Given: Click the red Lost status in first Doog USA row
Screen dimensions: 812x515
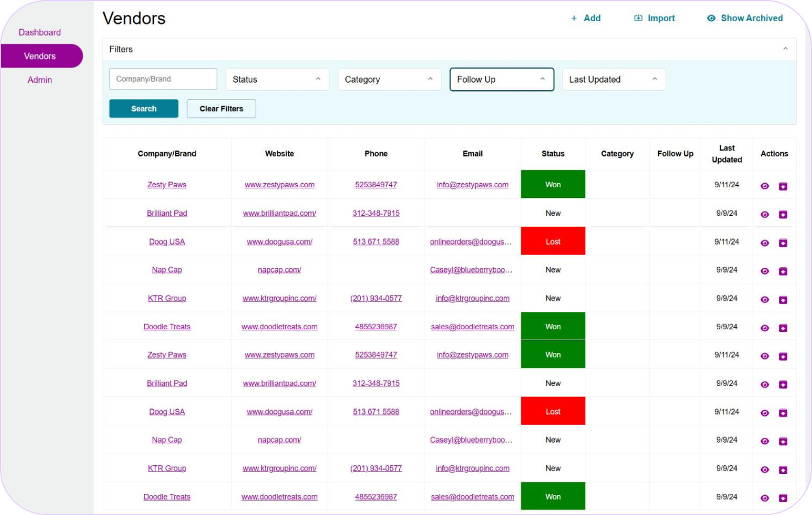Looking at the screenshot, I should (x=553, y=242).
